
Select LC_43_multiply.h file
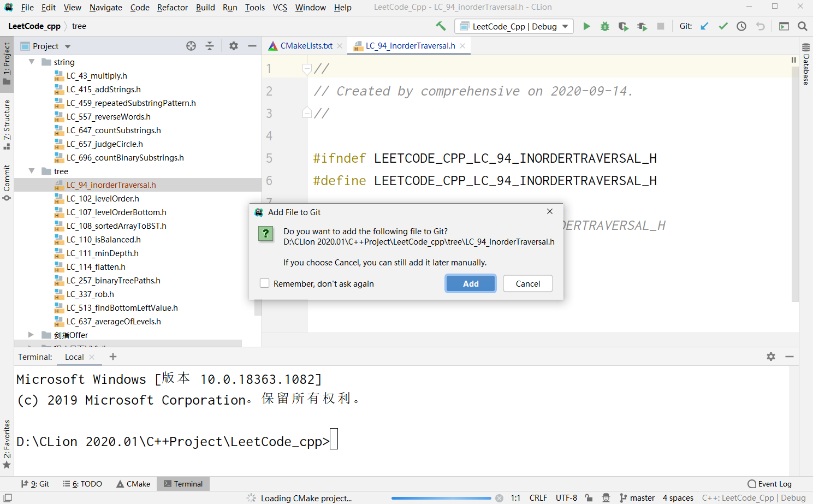click(97, 76)
